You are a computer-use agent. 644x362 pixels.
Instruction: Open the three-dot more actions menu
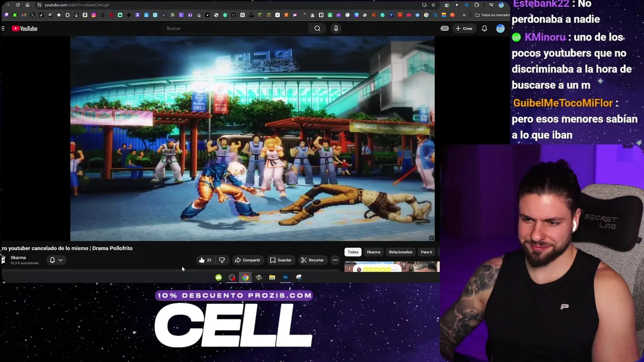(x=335, y=260)
